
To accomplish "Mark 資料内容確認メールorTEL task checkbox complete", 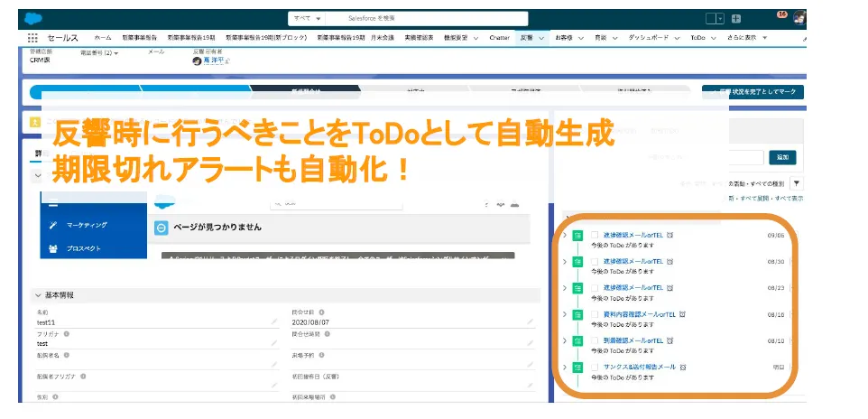I will point(596,314).
